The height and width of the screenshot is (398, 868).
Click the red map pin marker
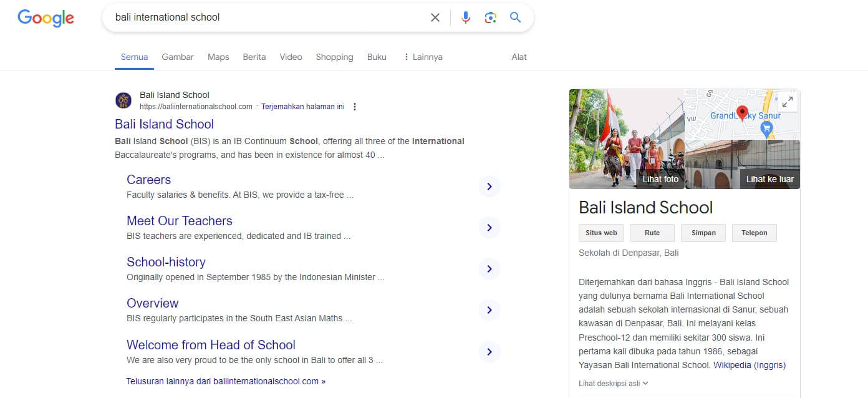coord(742,114)
